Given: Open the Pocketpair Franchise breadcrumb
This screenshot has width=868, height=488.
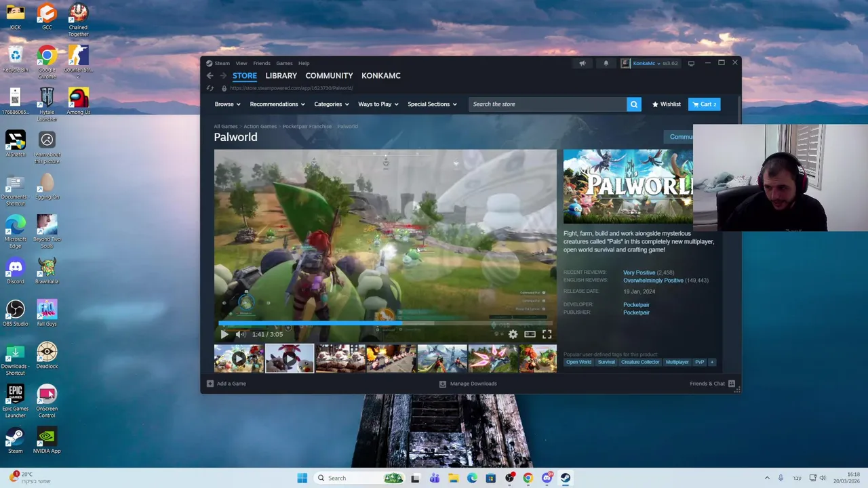Looking at the screenshot, I should click(x=307, y=127).
